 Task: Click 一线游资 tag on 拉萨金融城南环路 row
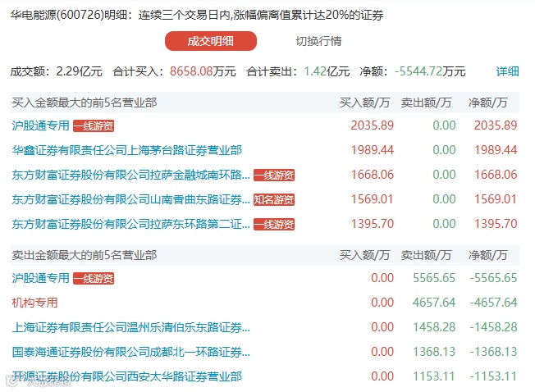tap(274, 175)
